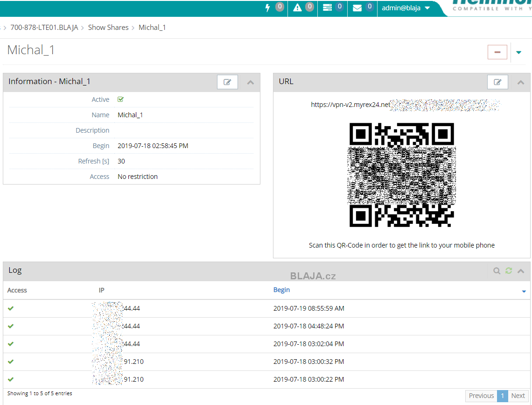Open the server list status icon

click(x=327, y=7)
